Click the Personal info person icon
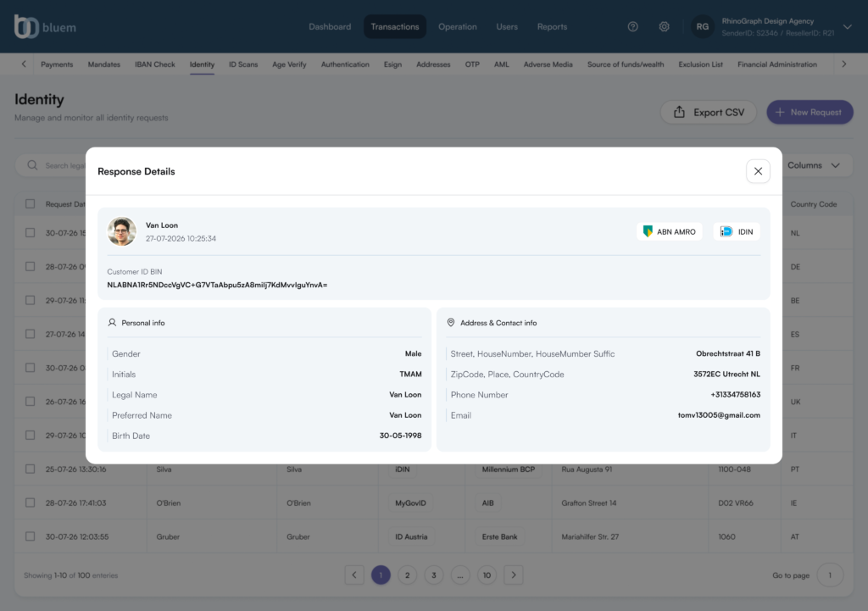Image resolution: width=868 pixels, height=611 pixels. pyautogui.click(x=112, y=323)
